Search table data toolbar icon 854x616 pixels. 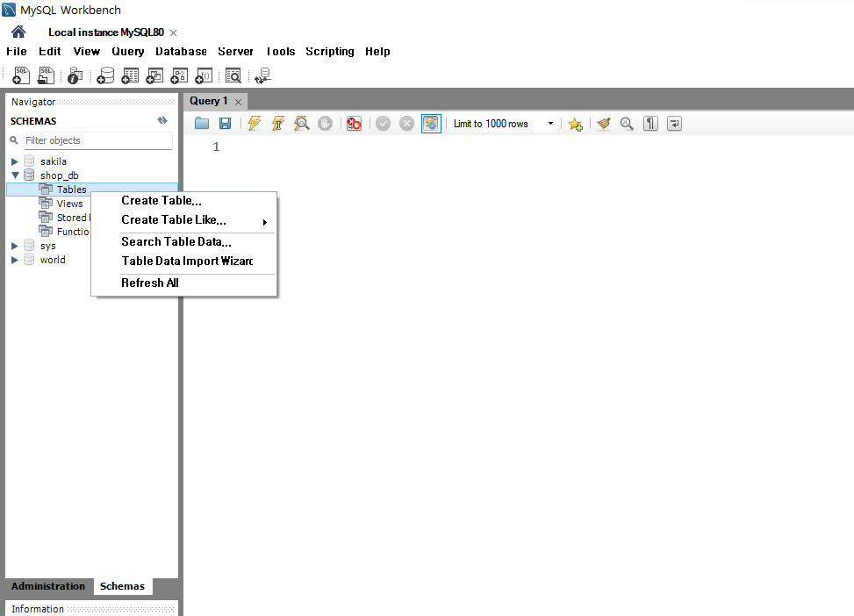click(x=233, y=75)
